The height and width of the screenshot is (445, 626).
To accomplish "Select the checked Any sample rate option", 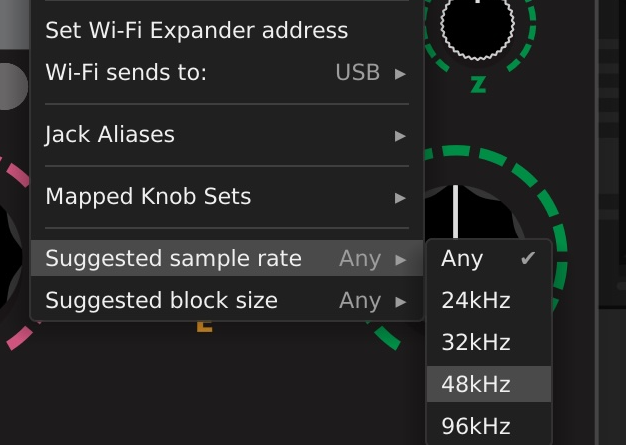I will [463, 258].
